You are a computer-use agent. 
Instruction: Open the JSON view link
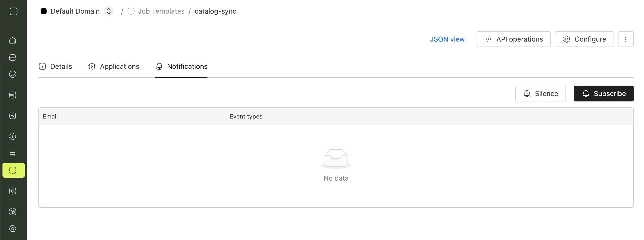(x=447, y=39)
